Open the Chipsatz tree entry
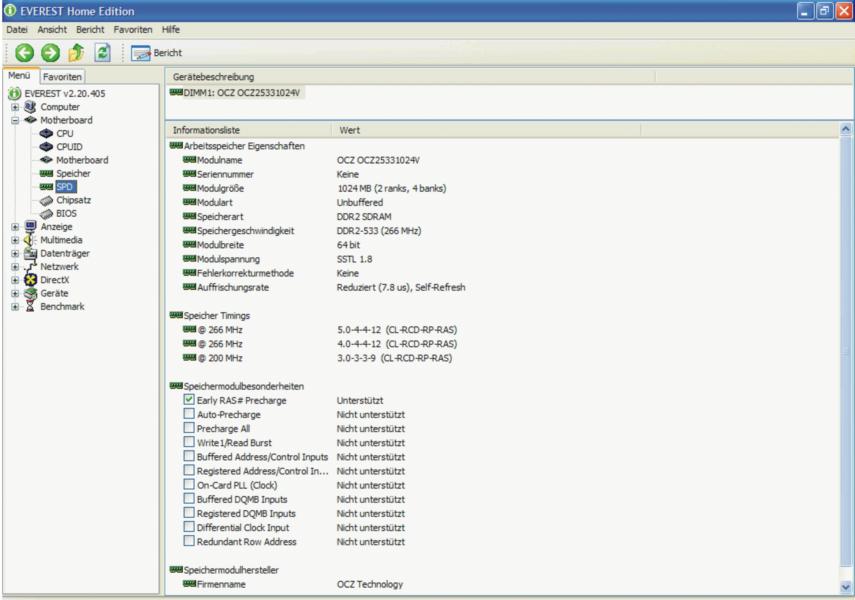This screenshot has width=855, height=600. (x=74, y=200)
